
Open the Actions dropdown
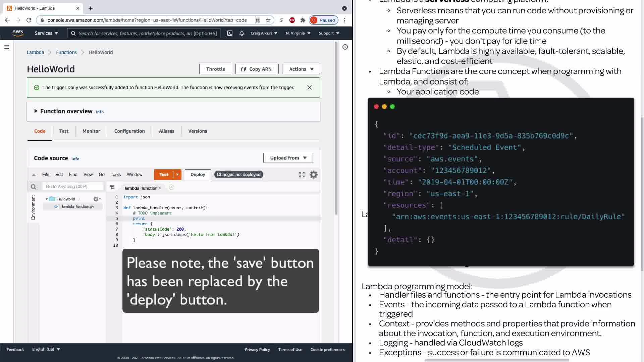point(301,69)
